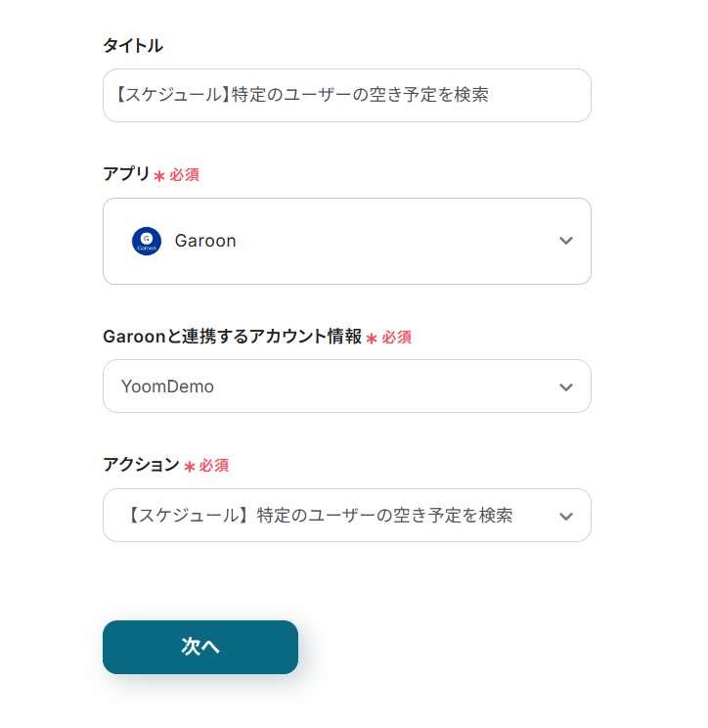708x728 pixels.
Task: Click the 必須 marker next to アプリ
Action: [185, 175]
